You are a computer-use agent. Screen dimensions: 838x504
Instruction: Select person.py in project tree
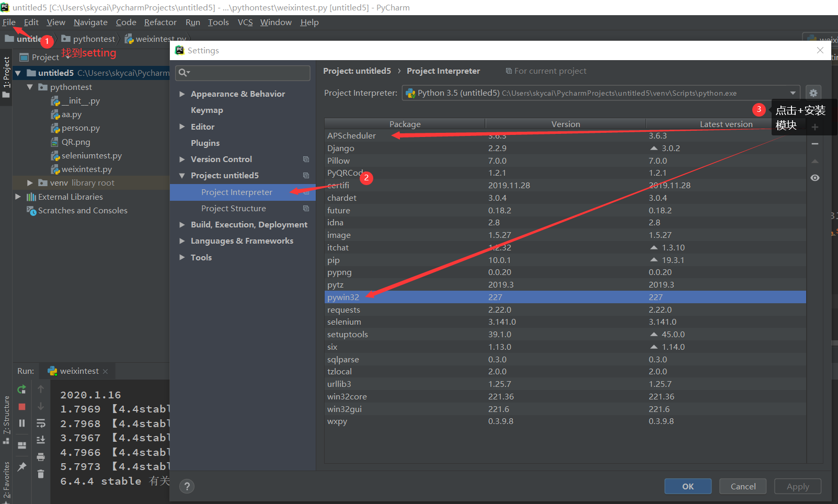pyautogui.click(x=81, y=128)
